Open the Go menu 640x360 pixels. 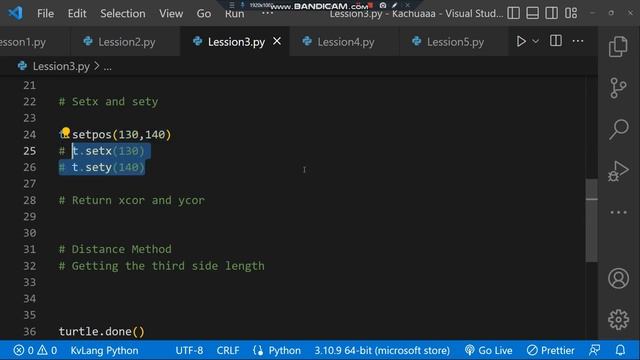[204, 13]
